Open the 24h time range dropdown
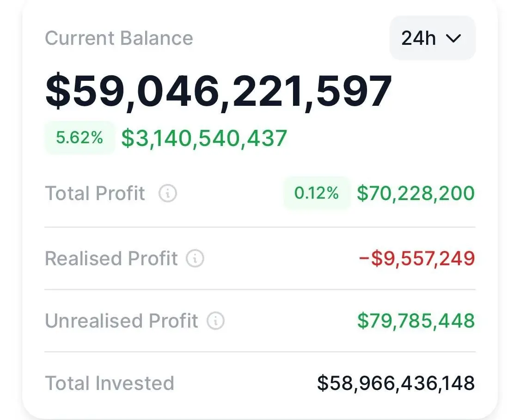This screenshot has width=520, height=420. [x=432, y=38]
